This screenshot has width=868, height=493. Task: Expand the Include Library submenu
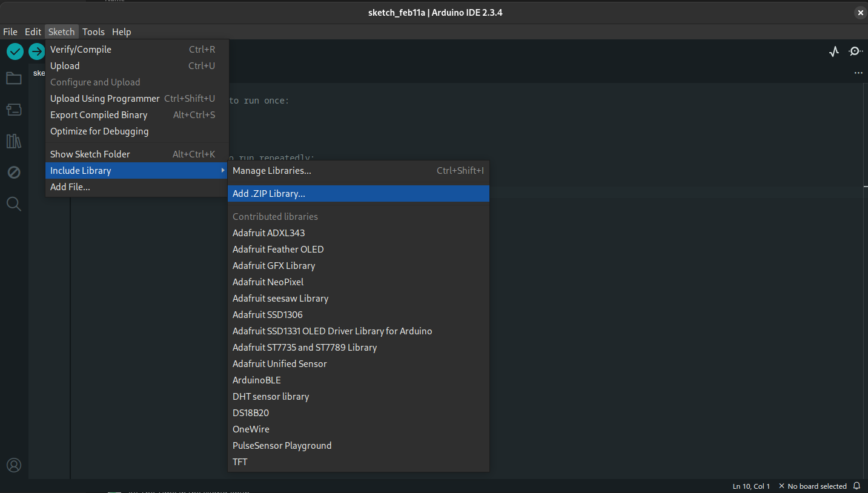click(x=137, y=171)
